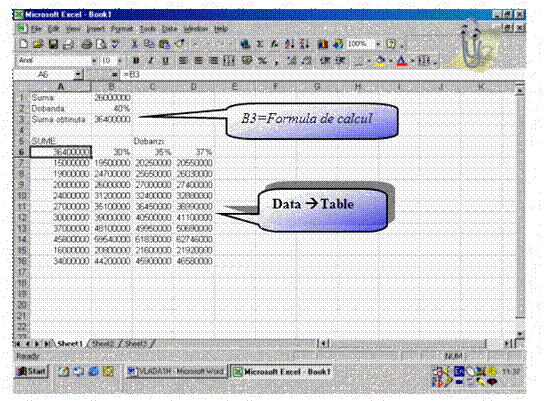Switch to Microsoft Word taskbar button
Viewport: 544px width, 401px height.
click(x=176, y=371)
